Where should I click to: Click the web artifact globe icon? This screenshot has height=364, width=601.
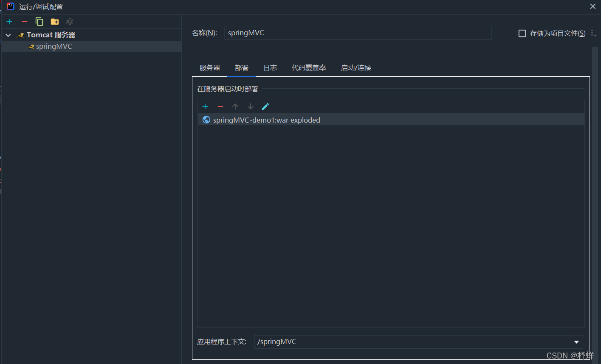206,120
